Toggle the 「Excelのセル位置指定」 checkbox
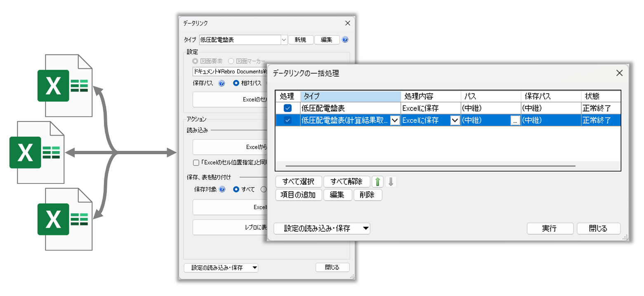 pos(196,162)
